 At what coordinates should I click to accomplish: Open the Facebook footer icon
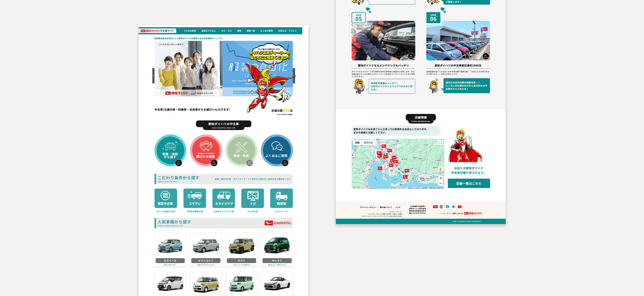point(447,207)
